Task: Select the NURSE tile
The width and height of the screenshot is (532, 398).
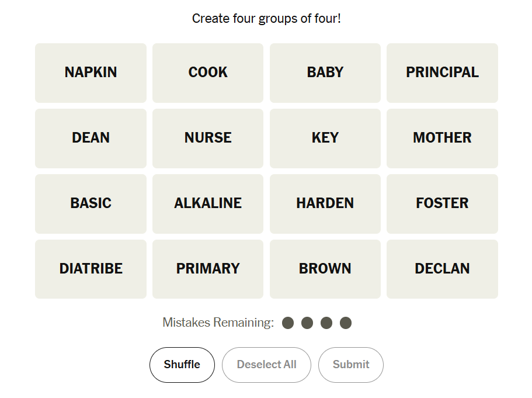Action: pos(208,138)
